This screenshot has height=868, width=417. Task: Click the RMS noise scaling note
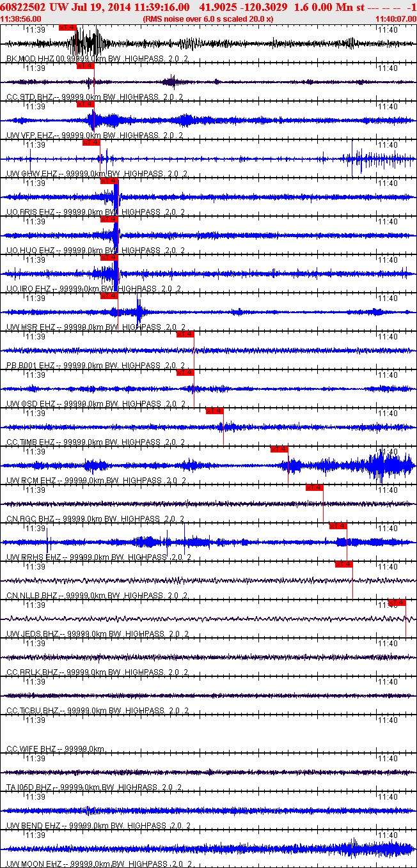pyautogui.click(x=208, y=19)
